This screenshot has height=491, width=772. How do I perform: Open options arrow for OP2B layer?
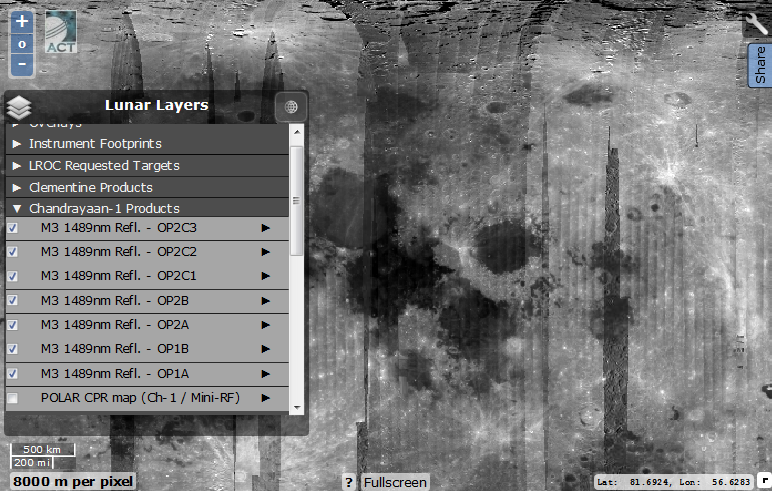pyautogui.click(x=265, y=301)
